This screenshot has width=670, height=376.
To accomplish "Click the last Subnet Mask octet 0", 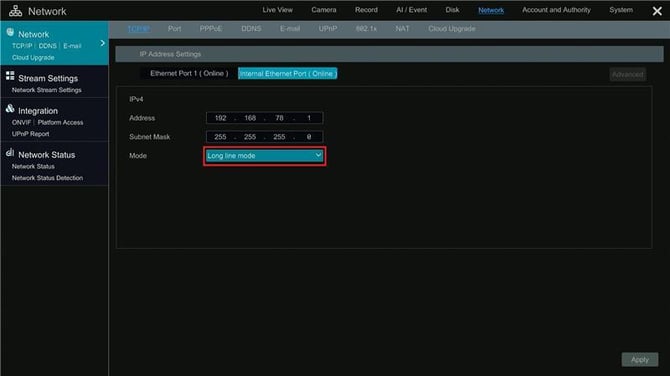I will pos(309,137).
